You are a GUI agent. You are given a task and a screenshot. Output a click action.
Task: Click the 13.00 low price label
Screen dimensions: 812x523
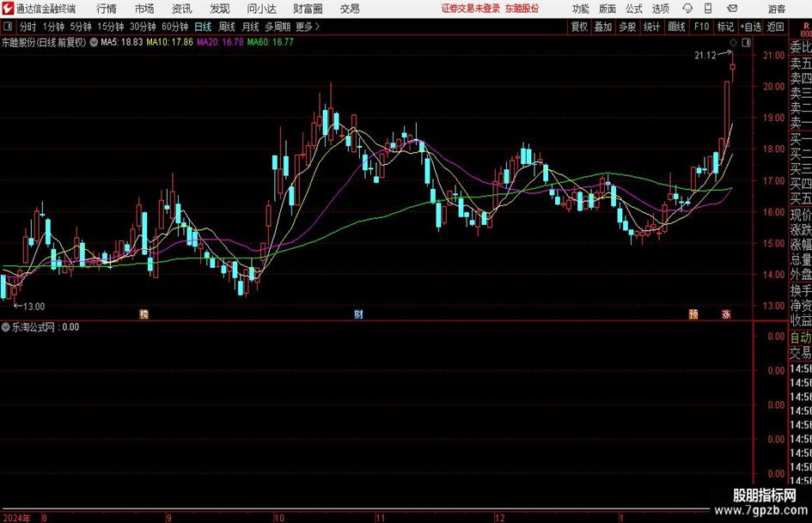coord(34,307)
